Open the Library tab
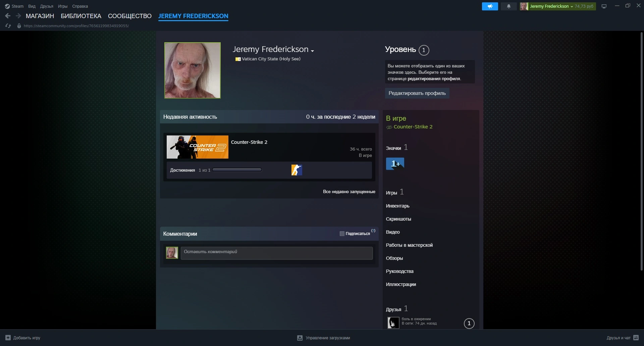Screen dimensions: 644x346 tap(81, 16)
